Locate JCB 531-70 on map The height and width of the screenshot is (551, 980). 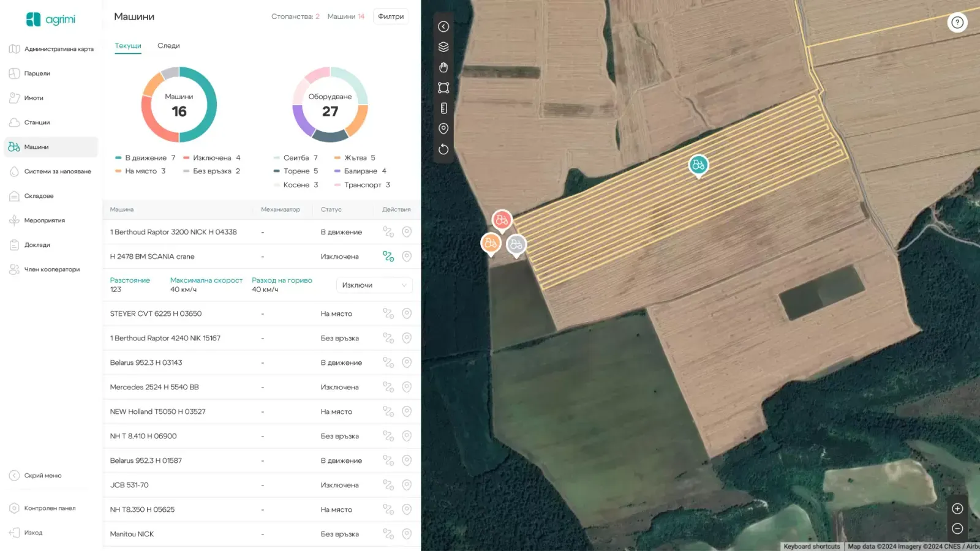407,485
